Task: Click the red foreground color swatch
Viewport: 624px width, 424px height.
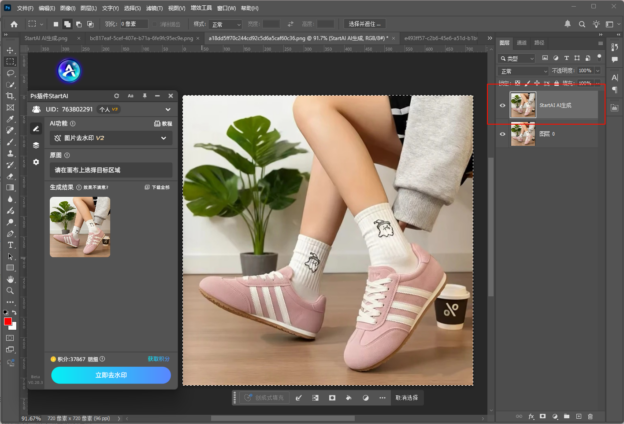Action: click(x=9, y=322)
